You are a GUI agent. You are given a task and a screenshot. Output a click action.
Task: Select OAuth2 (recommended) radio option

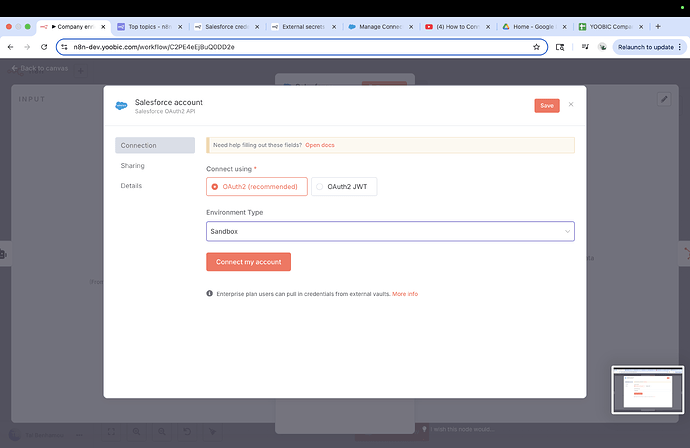coord(257,187)
